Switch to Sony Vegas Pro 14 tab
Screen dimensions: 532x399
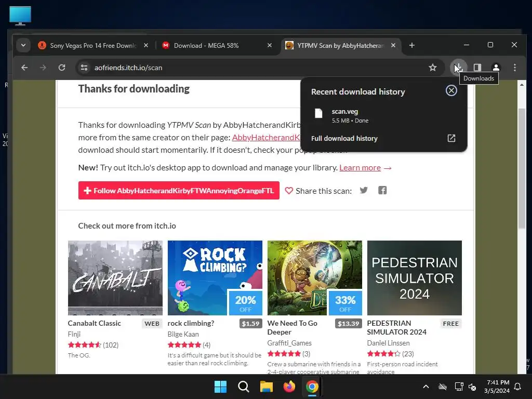[x=92, y=45]
